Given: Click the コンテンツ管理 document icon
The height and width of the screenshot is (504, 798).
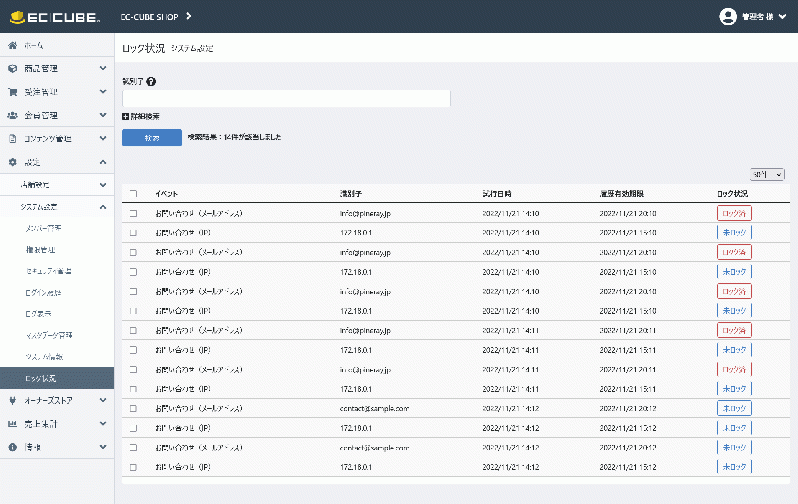Looking at the screenshot, I should [x=13, y=138].
